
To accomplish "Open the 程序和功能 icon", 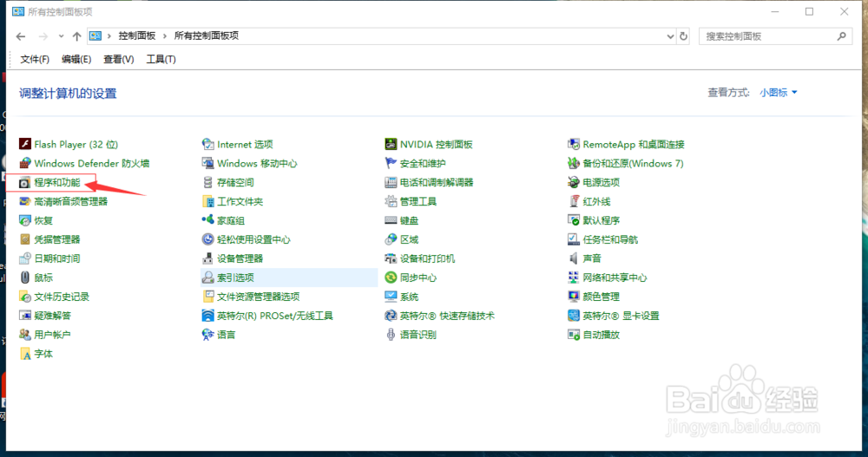I will click(x=25, y=183).
